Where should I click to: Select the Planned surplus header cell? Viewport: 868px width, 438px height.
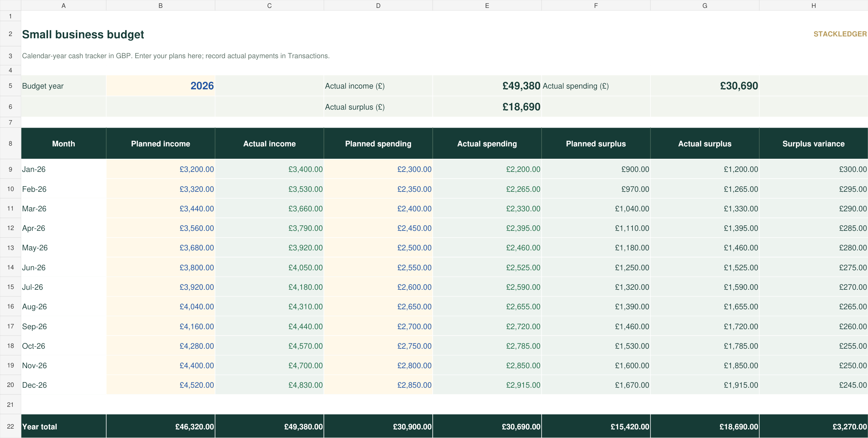coord(596,144)
